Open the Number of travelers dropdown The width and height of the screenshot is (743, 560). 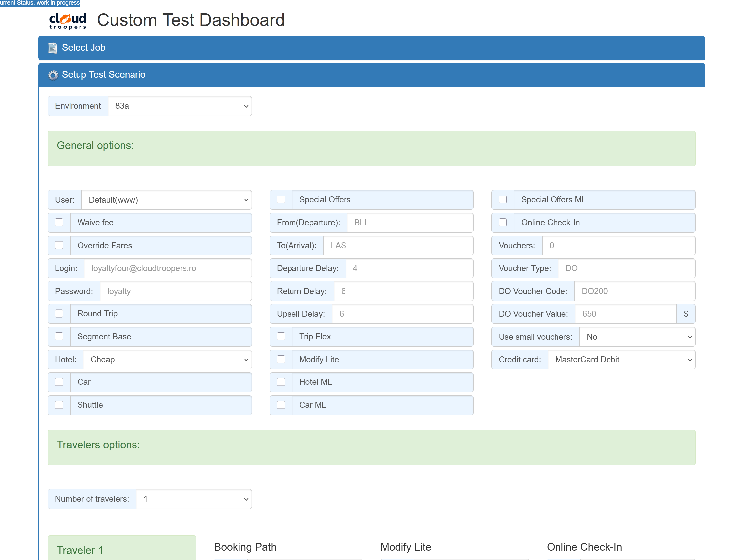coord(194,499)
